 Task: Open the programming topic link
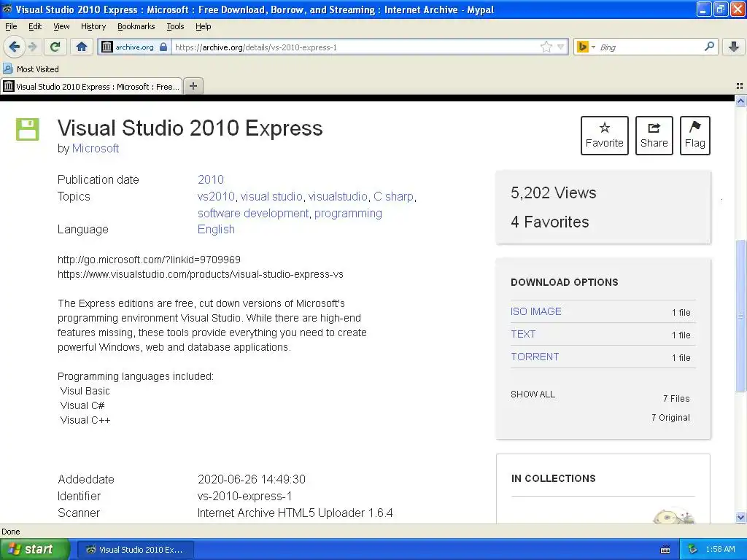click(x=348, y=213)
